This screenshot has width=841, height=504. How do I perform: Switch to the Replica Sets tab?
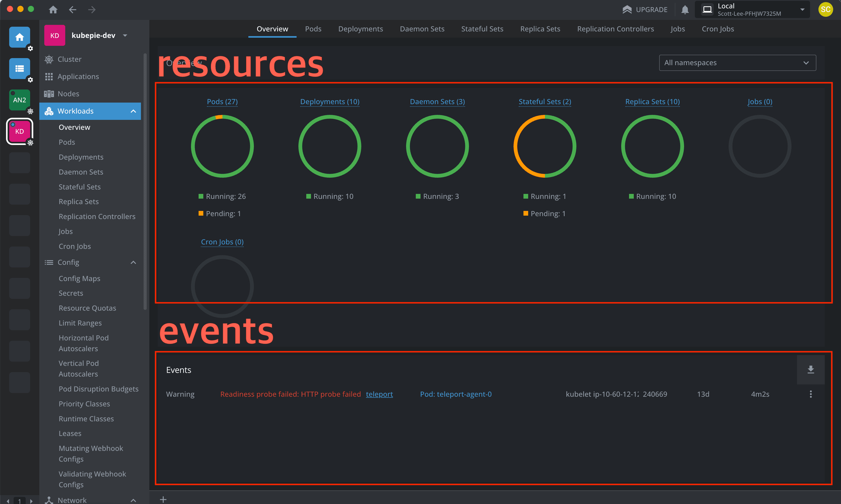click(540, 29)
